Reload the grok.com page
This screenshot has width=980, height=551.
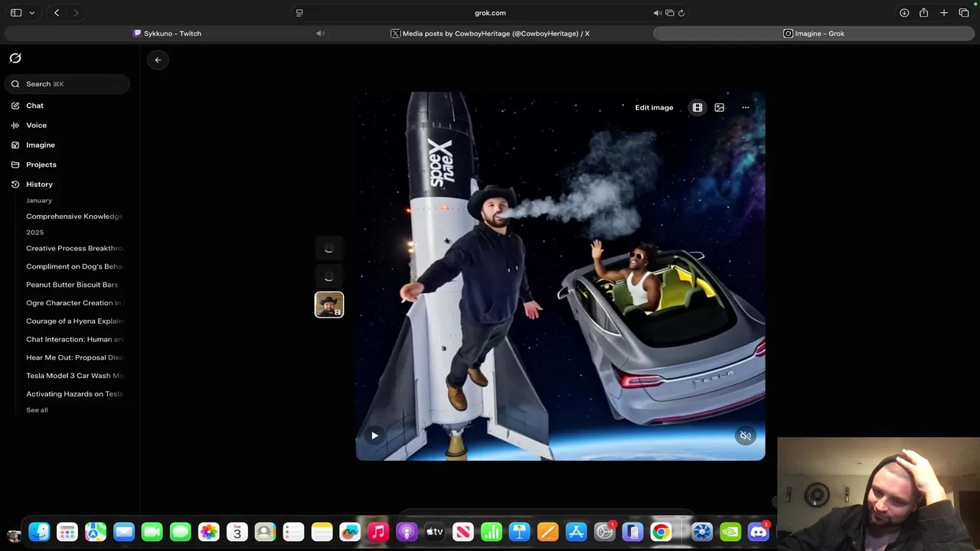pyautogui.click(x=681, y=13)
